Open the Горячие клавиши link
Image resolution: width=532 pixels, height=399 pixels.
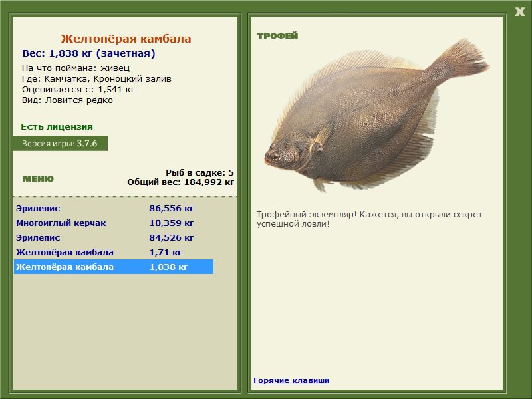tap(291, 380)
